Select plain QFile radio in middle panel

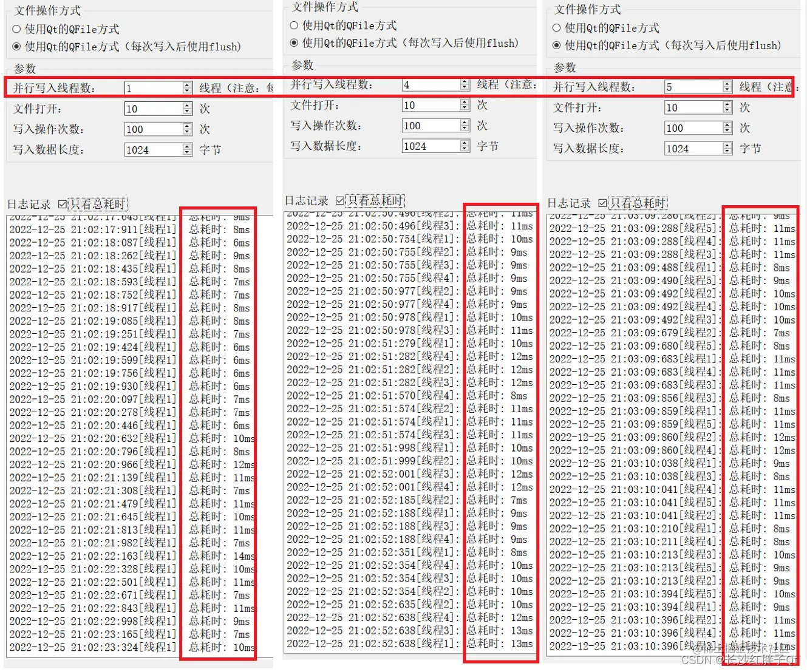(294, 25)
